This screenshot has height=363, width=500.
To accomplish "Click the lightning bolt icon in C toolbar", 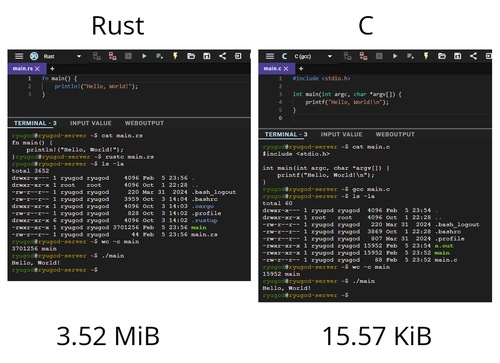I will pyautogui.click(x=426, y=56).
